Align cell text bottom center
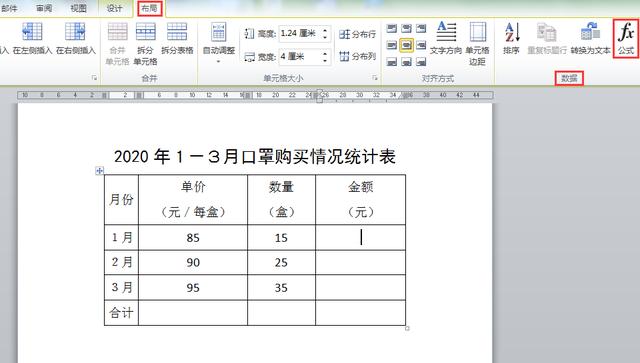640x363 pixels. (406, 62)
